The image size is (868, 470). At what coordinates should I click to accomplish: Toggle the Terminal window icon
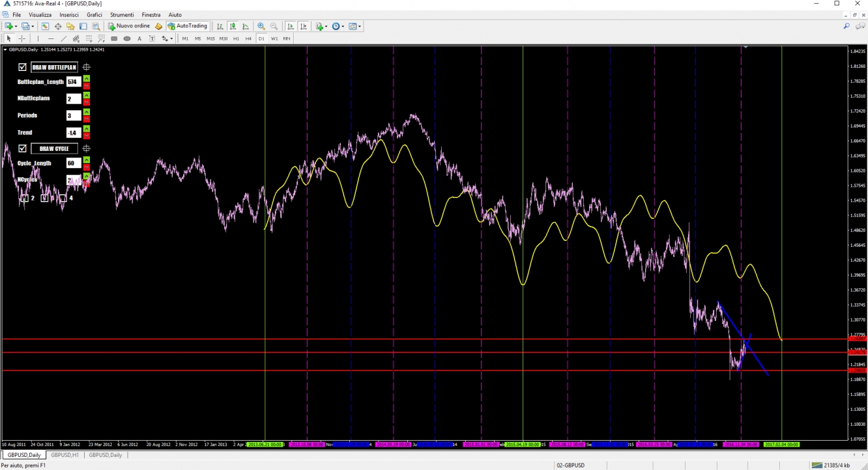pyautogui.click(x=83, y=26)
